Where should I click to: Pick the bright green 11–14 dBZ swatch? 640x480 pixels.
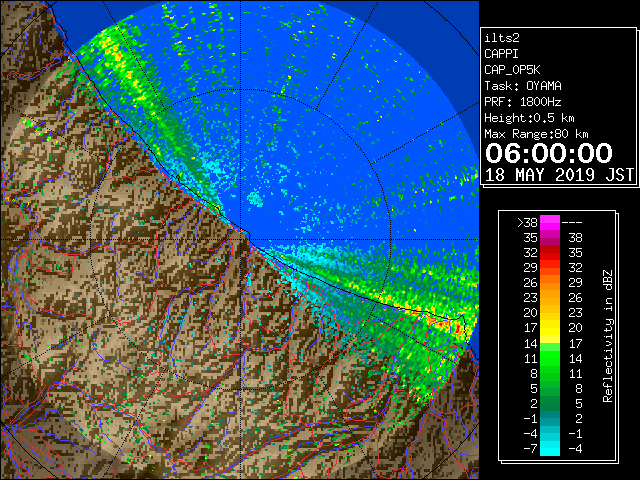550,358
